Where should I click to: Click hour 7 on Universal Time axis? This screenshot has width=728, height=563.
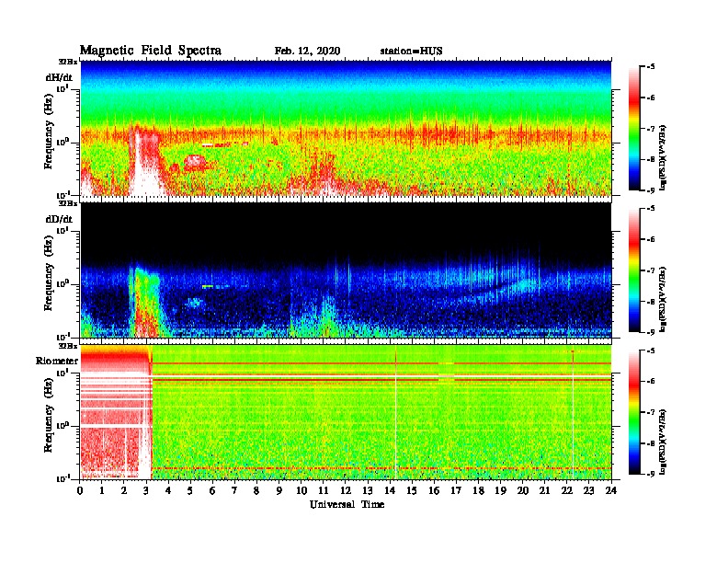[x=234, y=491]
